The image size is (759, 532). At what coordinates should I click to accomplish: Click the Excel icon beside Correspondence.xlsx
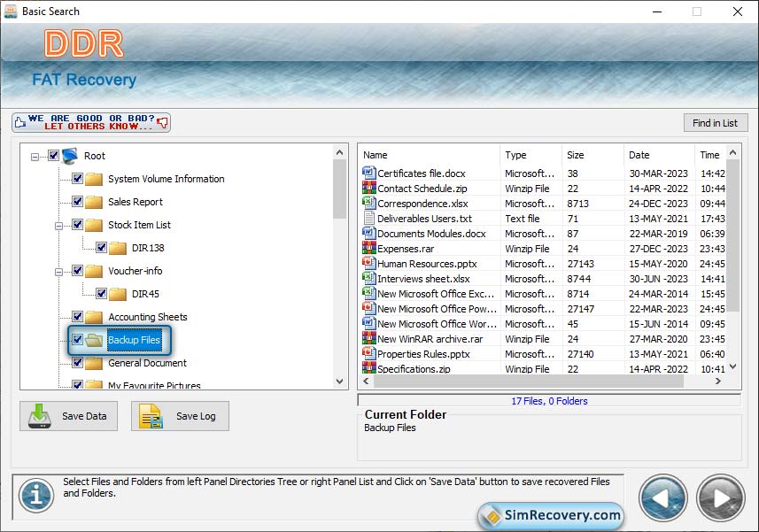point(368,203)
